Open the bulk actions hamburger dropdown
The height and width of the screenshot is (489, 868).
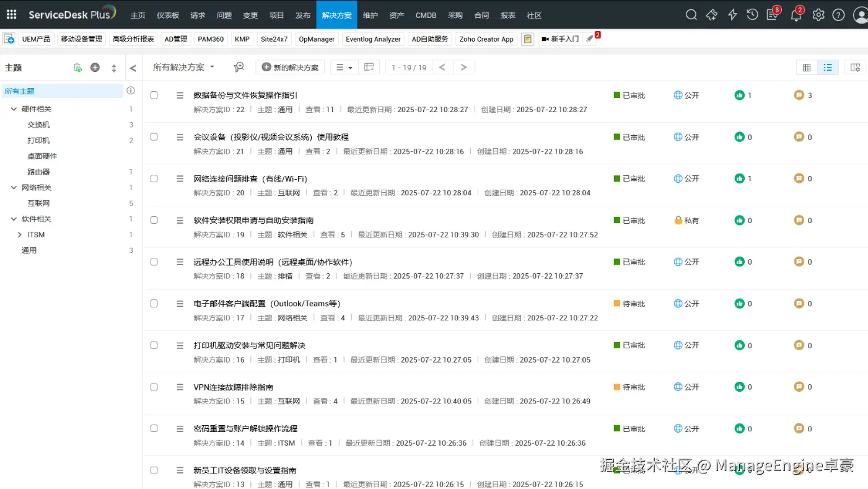[x=344, y=67]
